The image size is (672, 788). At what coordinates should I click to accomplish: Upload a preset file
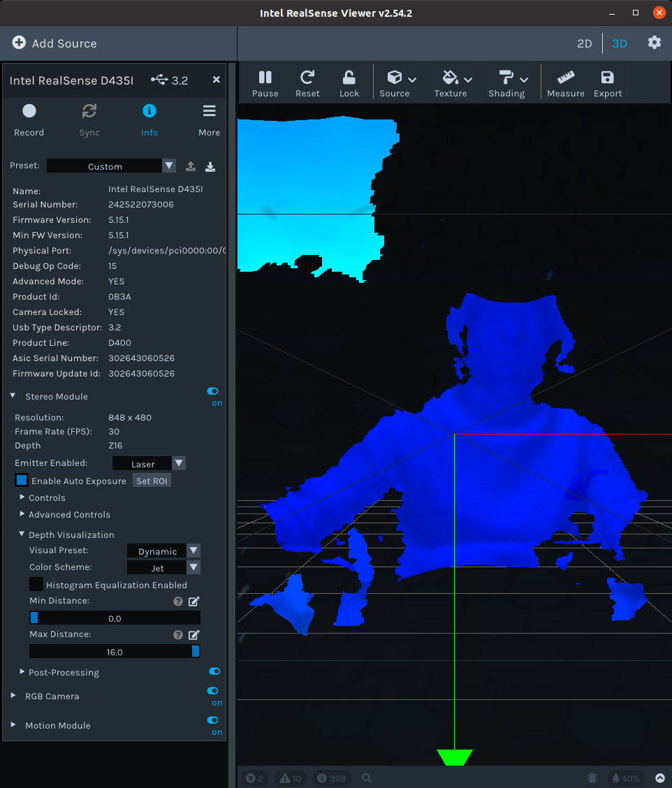click(x=191, y=166)
